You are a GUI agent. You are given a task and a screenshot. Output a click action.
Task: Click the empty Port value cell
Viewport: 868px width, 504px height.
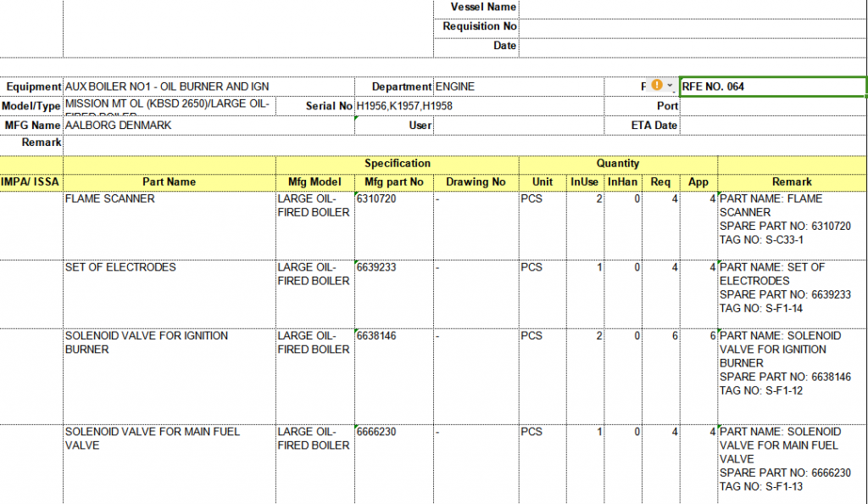coord(772,106)
